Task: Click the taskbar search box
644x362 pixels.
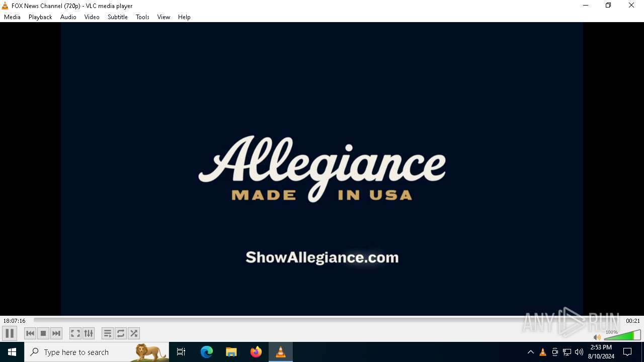Action: (x=97, y=352)
